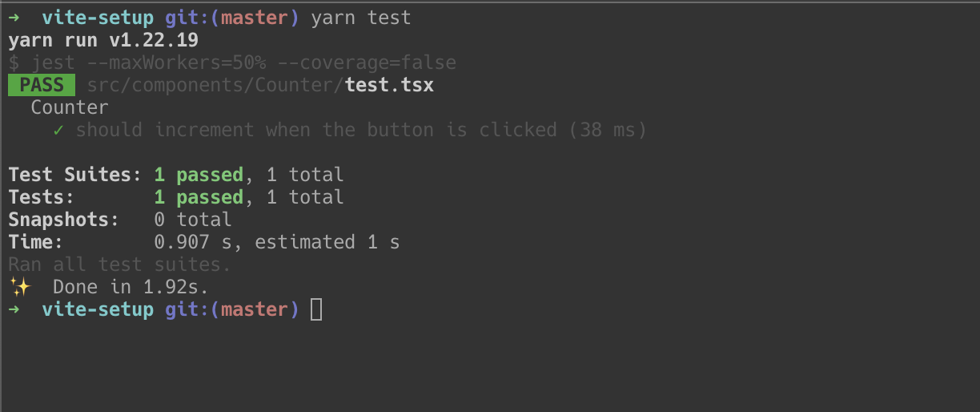The width and height of the screenshot is (980, 412).
Task: Click the Snapshots '0 total' value
Action: tap(193, 220)
